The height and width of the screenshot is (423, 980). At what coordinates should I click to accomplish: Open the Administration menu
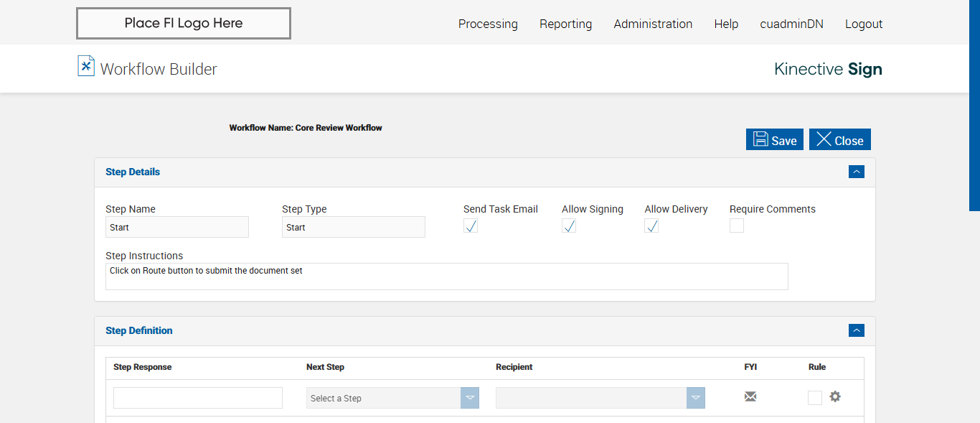click(x=653, y=24)
